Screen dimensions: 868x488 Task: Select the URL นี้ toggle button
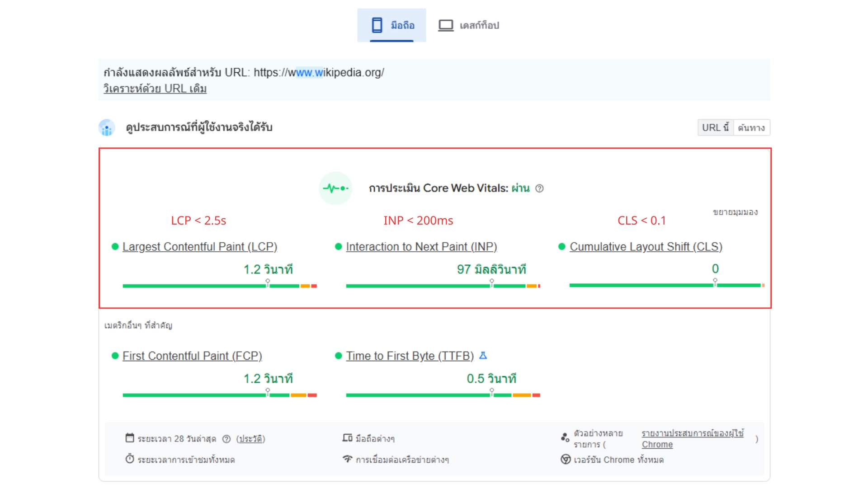click(x=716, y=127)
